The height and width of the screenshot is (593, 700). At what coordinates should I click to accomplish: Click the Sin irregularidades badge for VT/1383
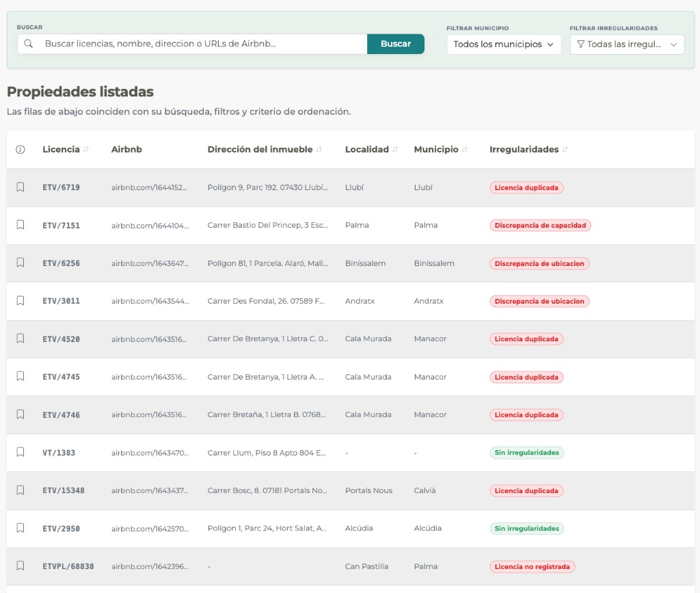click(526, 452)
